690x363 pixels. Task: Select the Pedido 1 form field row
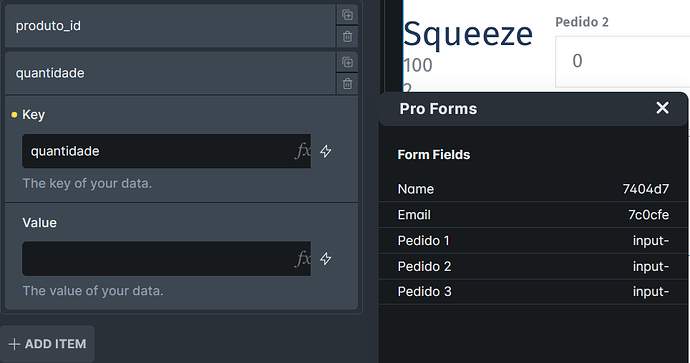(x=533, y=241)
